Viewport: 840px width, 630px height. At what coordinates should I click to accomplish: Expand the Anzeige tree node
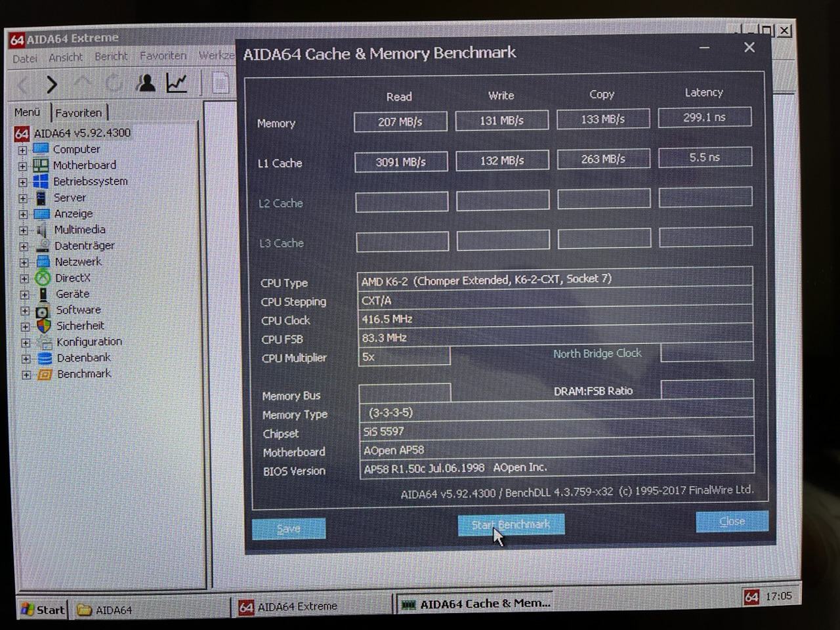pos(23,215)
